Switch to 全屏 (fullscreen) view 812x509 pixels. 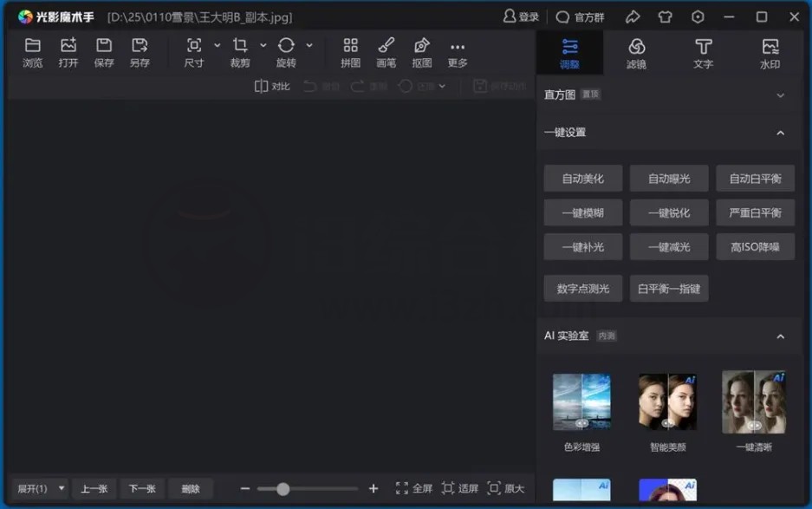click(x=411, y=488)
